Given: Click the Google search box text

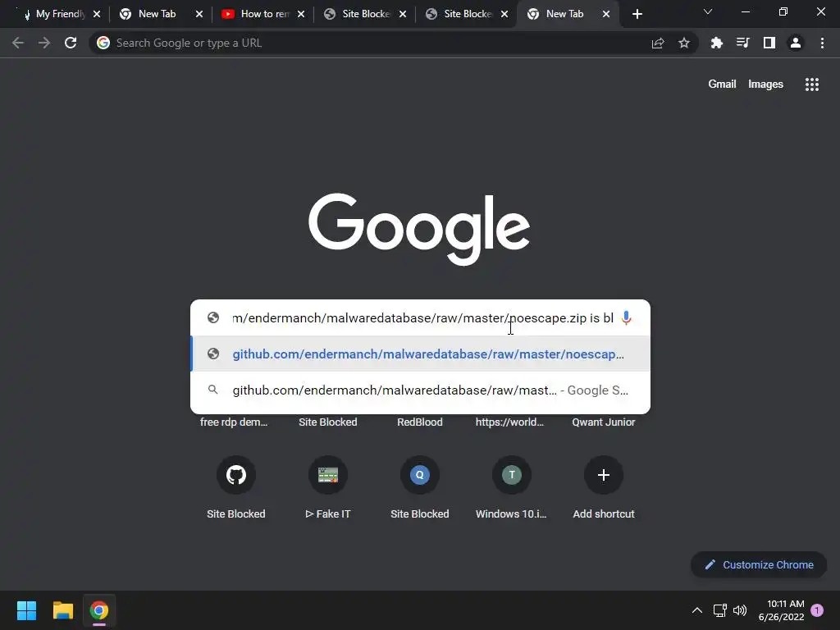Looking at the screenshot, I should 422,318.
